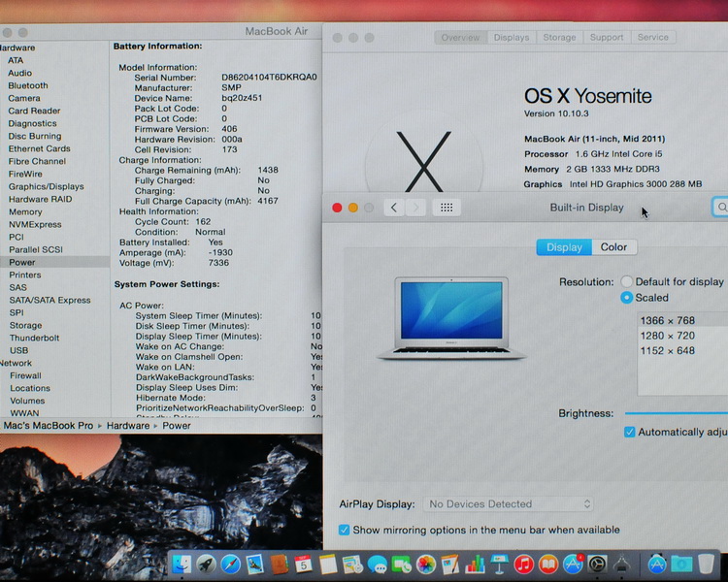Open App Store icon with badge
The height and width of the screenshot is (582, 728).
pyautogui.click(x=573, y=565)
